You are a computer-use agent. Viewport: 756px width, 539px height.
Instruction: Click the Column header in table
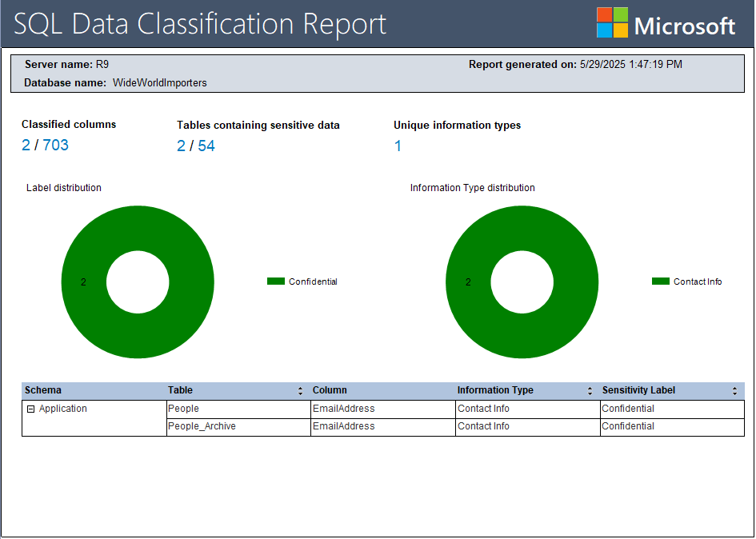[330, 390]
